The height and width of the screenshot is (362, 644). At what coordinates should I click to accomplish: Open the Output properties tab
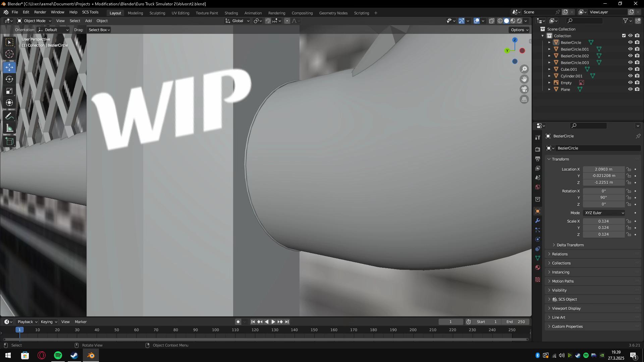[x=538, y=159]
